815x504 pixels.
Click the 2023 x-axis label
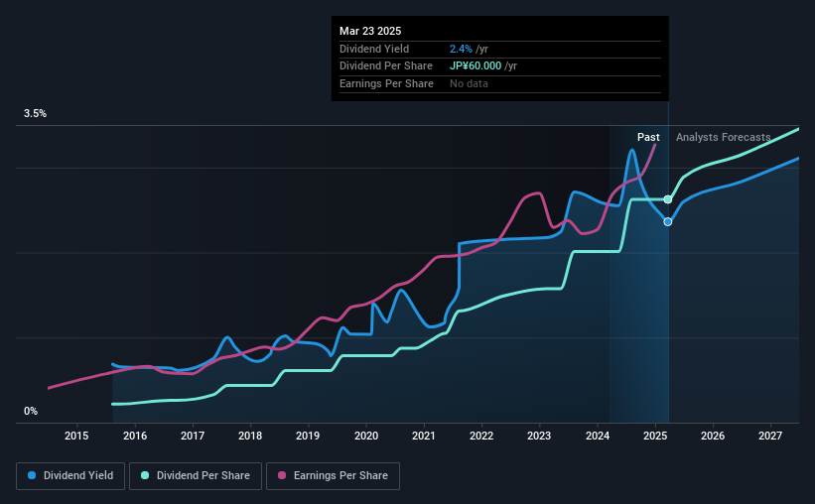point(539,436)
